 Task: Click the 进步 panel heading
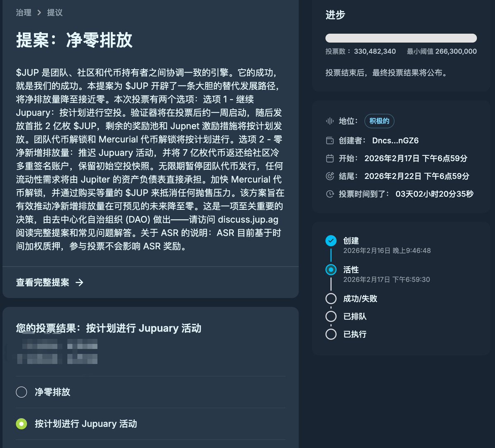click(x=335, y=15)
